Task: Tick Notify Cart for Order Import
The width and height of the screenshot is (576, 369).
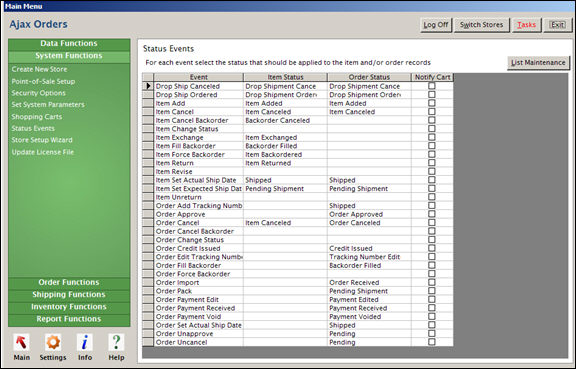Action: tap(432, 282)
